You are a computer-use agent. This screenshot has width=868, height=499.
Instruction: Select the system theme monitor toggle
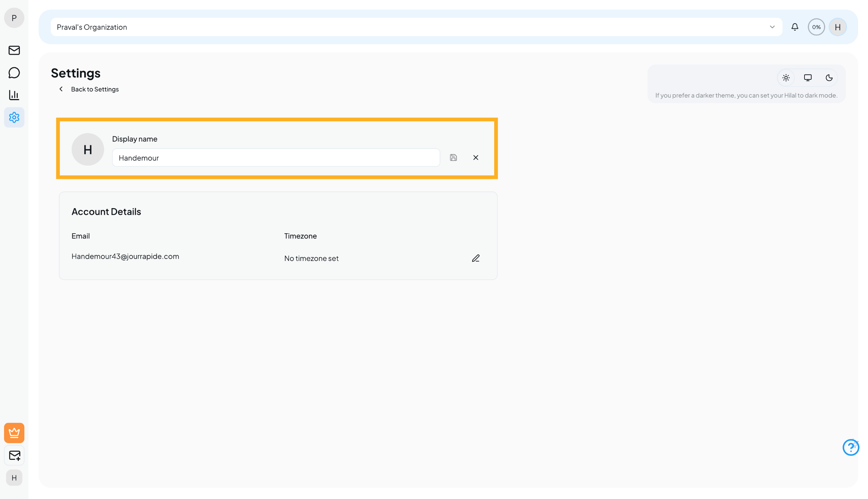[808, 78]
